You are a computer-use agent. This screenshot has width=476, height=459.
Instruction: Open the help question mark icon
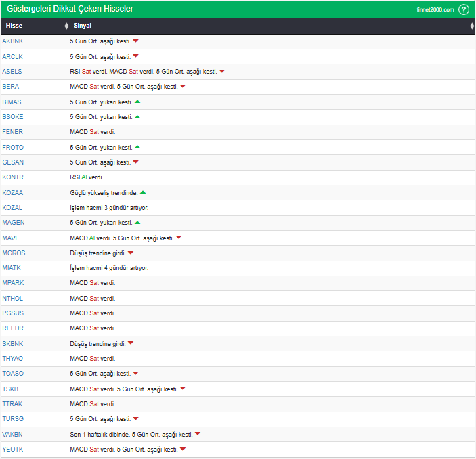(464, 9)
